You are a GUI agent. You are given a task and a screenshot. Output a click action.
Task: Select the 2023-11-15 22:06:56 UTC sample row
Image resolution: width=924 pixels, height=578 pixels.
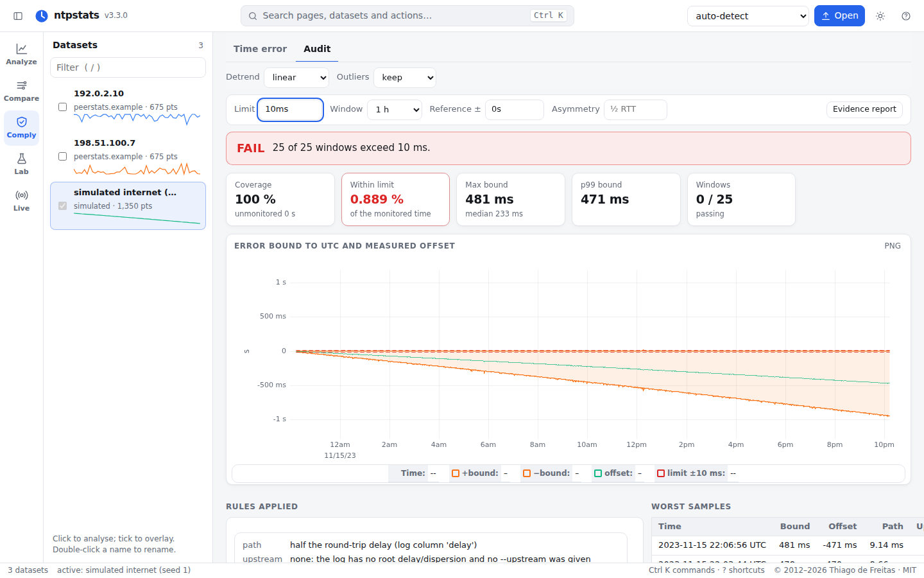[787, 545]
